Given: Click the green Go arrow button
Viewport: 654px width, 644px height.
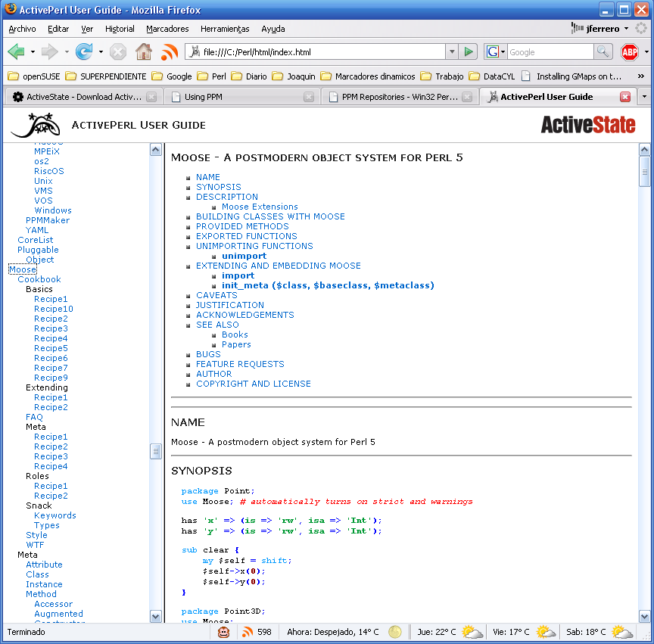Looking at the screenshot, I should [x=469, y=51].
